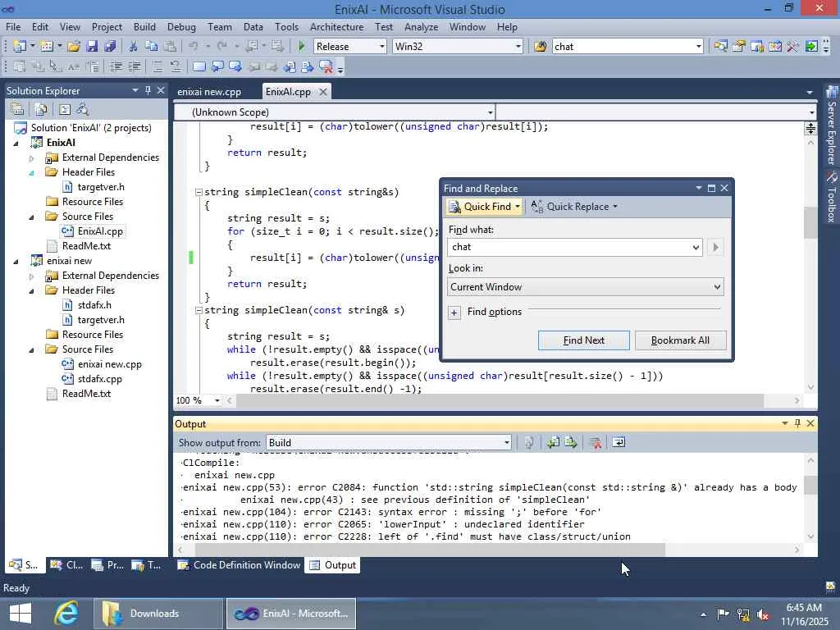
Task: Click Clear All icon in Output toolbar
Action: click(x=596, y=443)
